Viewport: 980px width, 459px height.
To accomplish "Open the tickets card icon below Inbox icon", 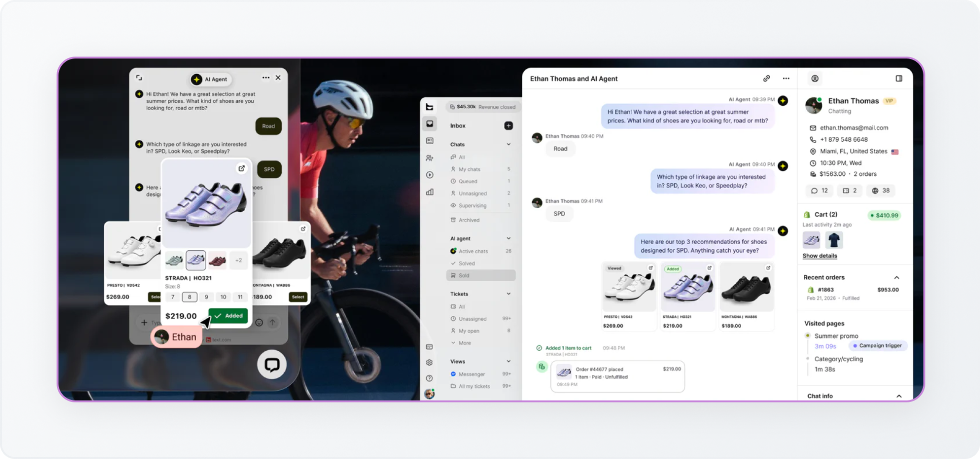I will coord(430,141).
